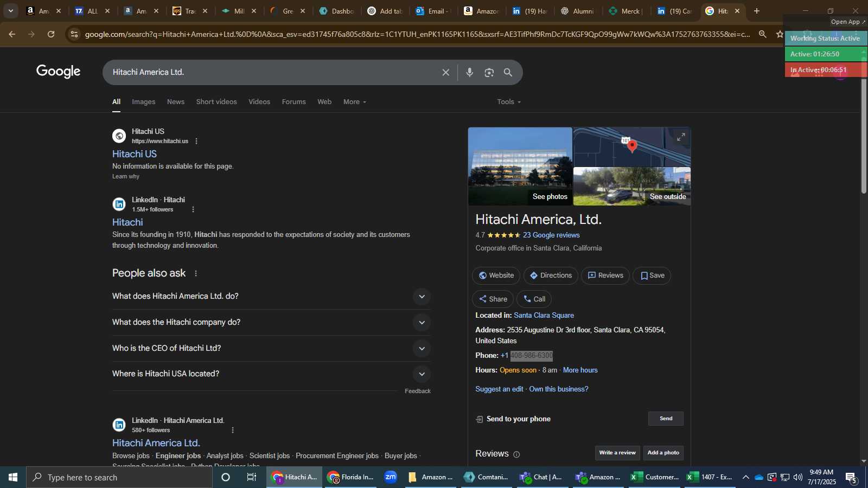Open Cortana circle icon on taskbar
This screenshot has width=868, height=488.
click(x=226, y=477)
